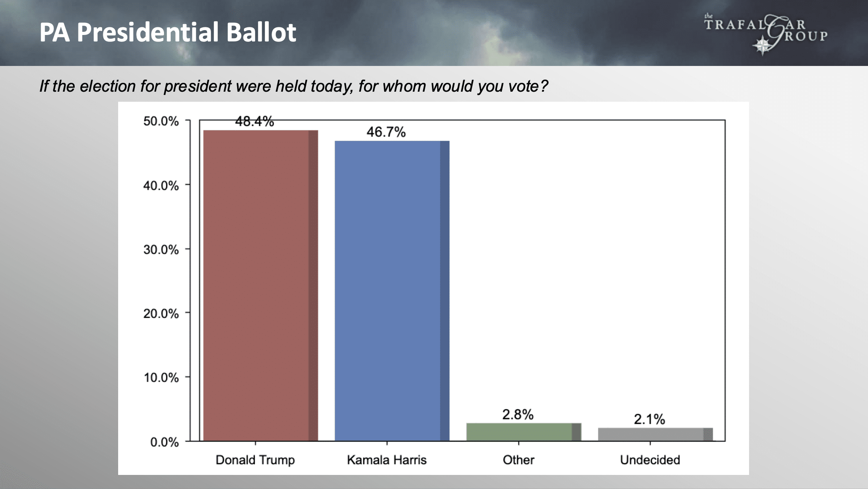The height and width of the screenshot is (489, 868).
Task: Select the 30.0% y-axis tick label
Action: click(x=161, y=250)
